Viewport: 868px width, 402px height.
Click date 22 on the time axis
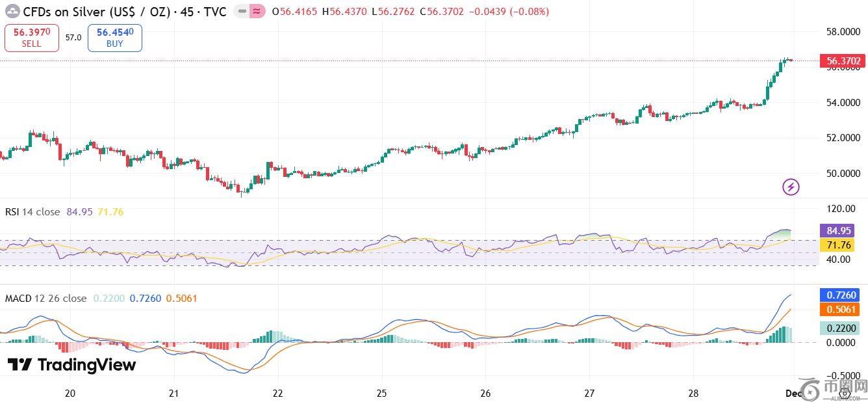[x=278, y=393]
